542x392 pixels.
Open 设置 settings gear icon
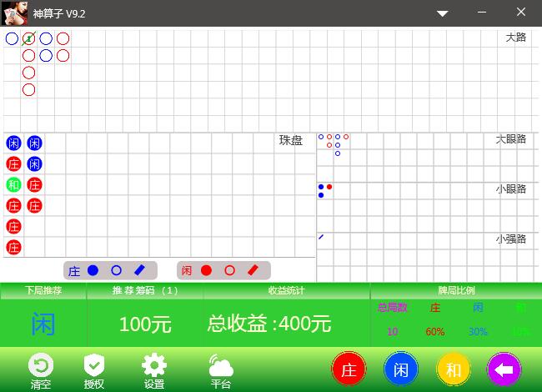point(154,365)
